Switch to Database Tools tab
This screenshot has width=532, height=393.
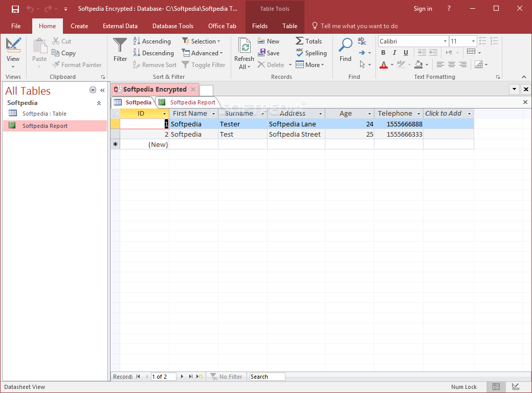pos(173,26)
